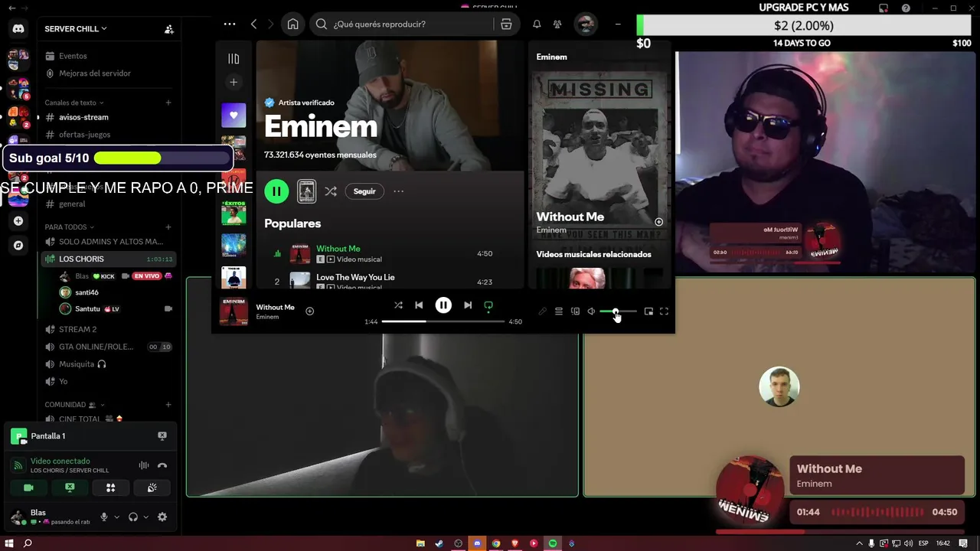
Task: Stop streaming Pantalla 1
Action: click(162, 435)
